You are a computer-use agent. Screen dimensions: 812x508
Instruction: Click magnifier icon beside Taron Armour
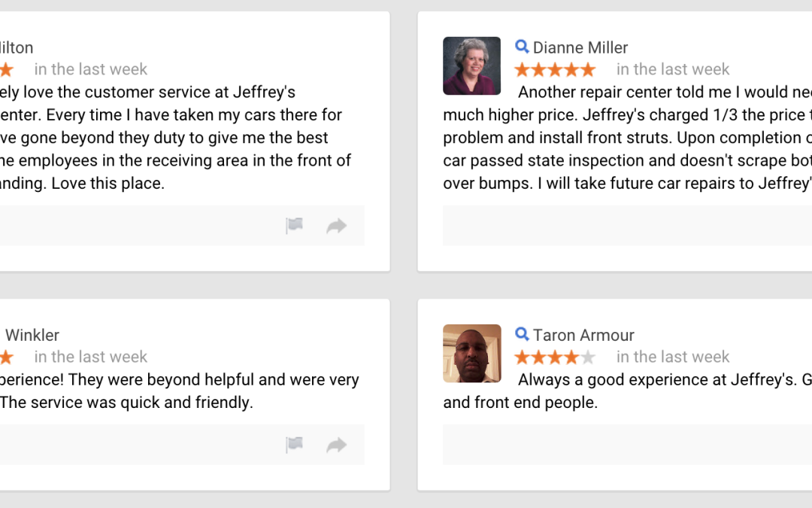[522, 334]
